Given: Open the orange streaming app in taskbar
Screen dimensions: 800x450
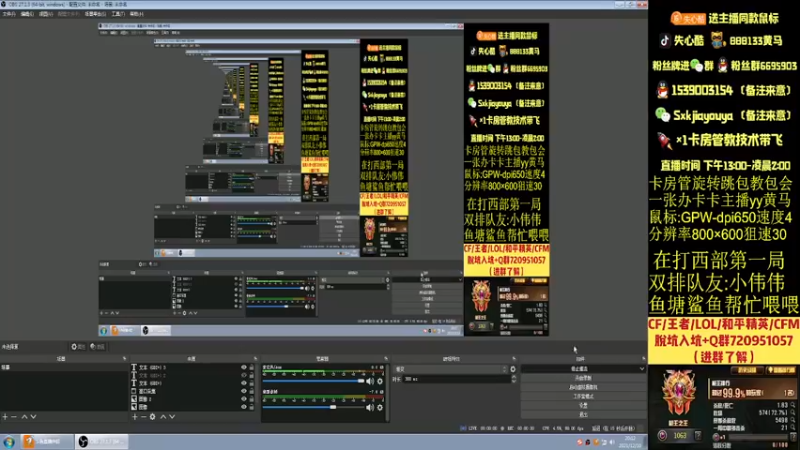Looking at the screenshot, I should [x=47, y=442].
